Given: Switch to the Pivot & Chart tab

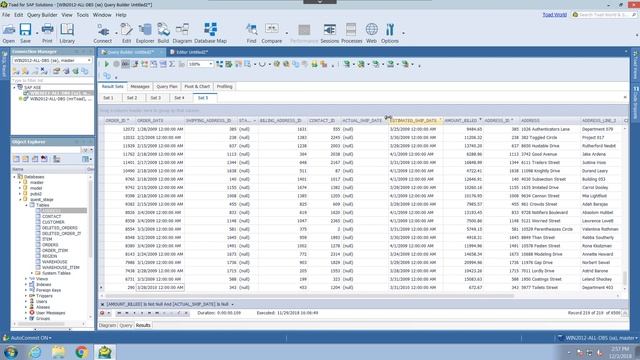Looking at the screenshot, I should tap(197, 87).
